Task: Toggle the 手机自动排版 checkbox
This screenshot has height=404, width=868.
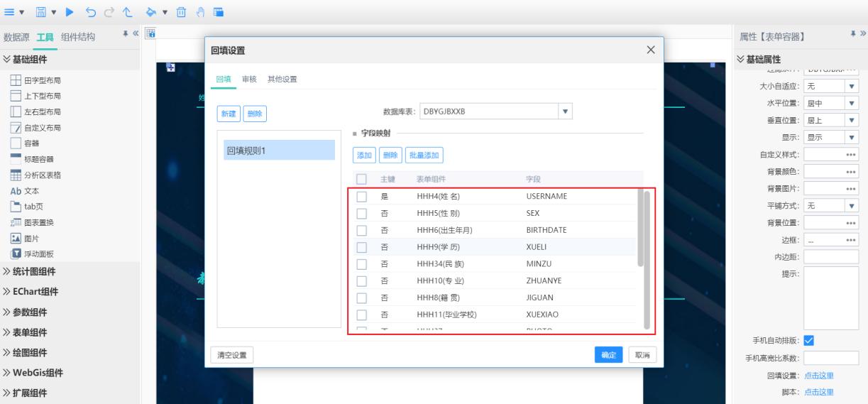Action: coord(810,339)
